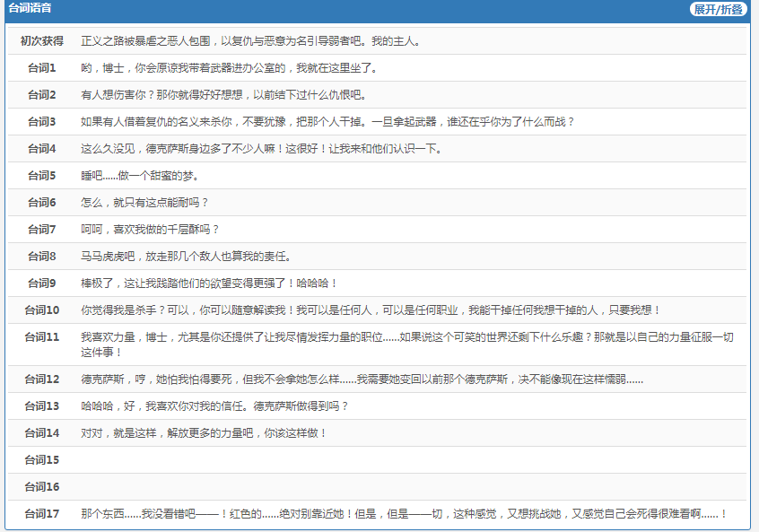Select the 台词6 row label
The width and height of the screenshot is (759, 532).
[41, 203]
